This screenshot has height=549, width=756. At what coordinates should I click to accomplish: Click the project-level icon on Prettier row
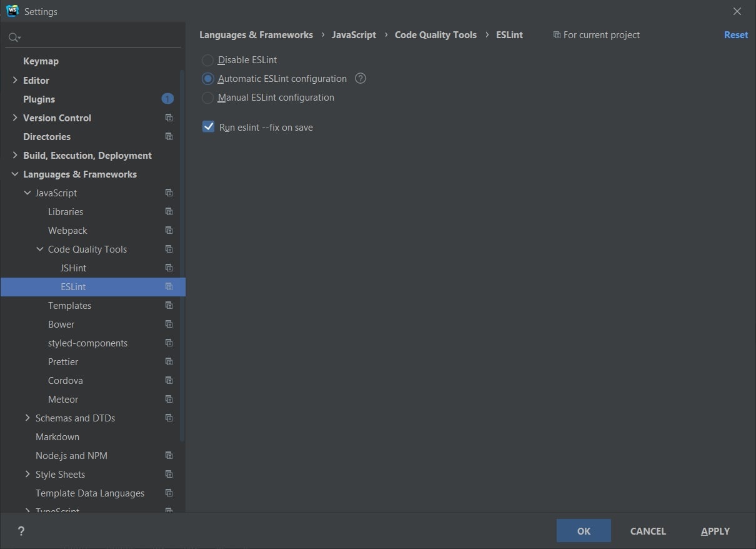(169, 361)
